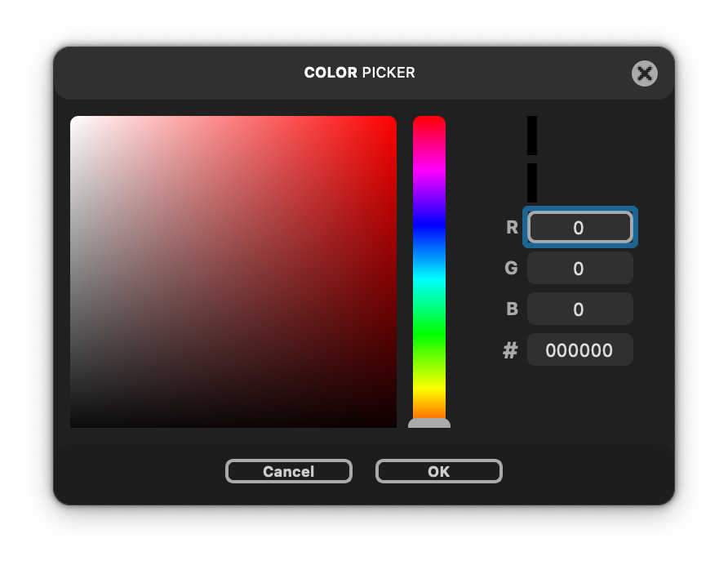Click the upper black color preview swatch
This screenshot has height=565, width=728.
pyautogui.click(x=532, y=136)
